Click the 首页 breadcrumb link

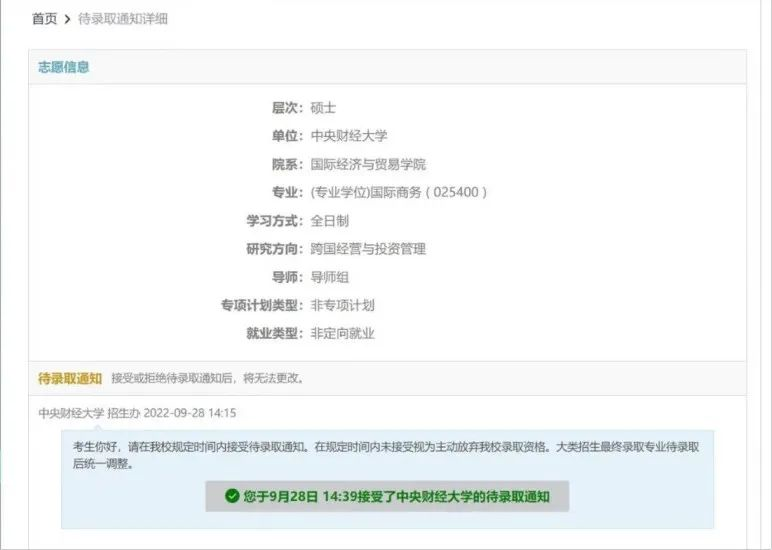coord(44,19)
